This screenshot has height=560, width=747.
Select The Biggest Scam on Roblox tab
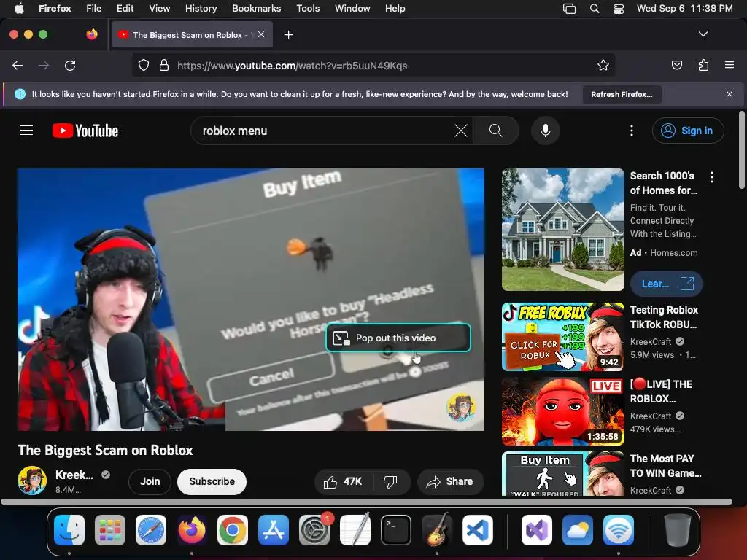[192, 35]
